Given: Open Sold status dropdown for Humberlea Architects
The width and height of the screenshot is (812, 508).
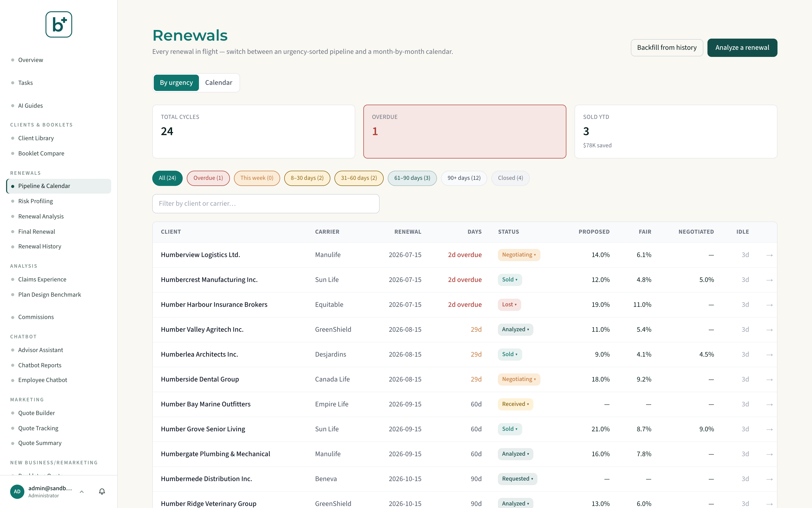Looking at the screenshot, I should click(510, 354).
